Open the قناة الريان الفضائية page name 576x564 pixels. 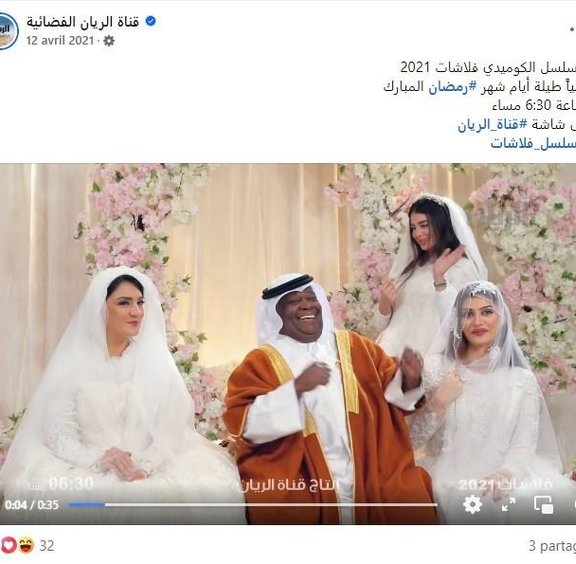click(83, 22)
